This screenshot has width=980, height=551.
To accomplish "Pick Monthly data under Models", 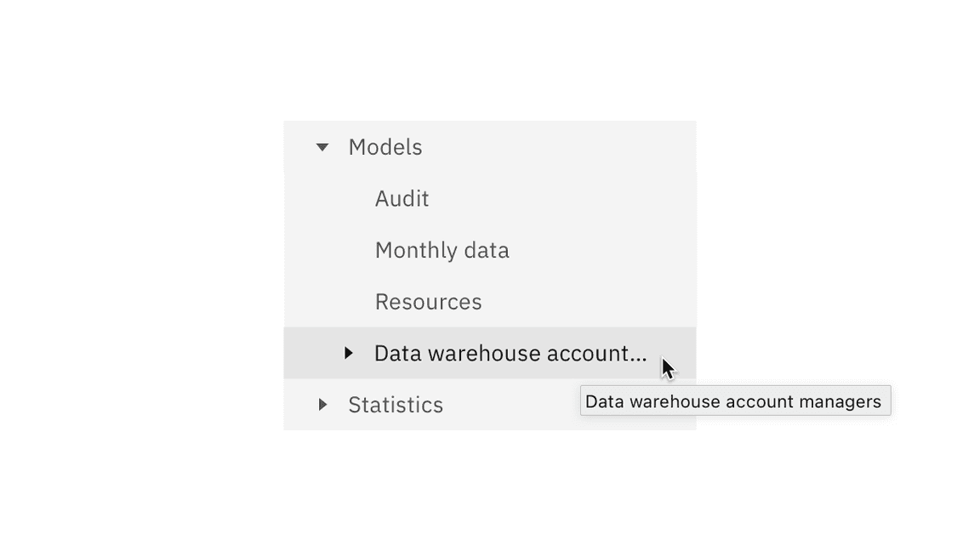I will pyautogui.click(x=442, y=251).
